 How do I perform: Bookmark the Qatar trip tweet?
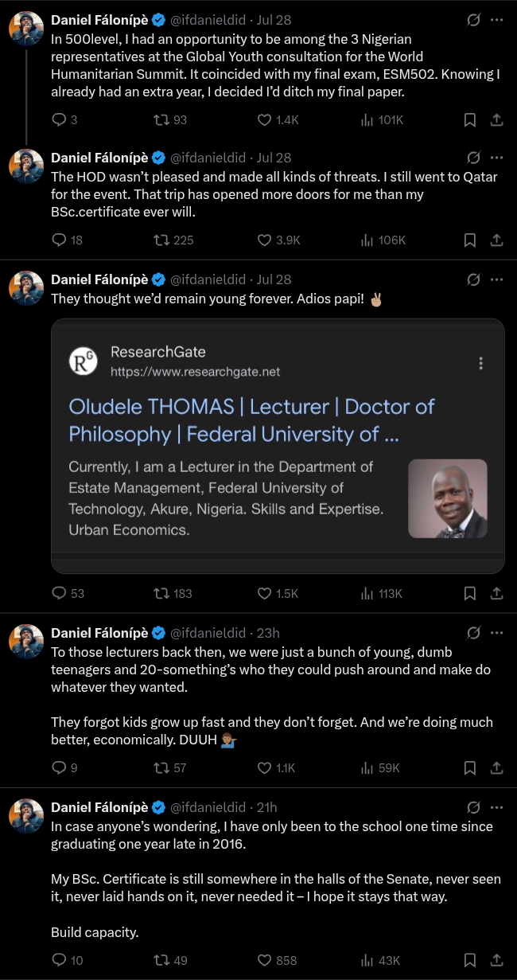point(470,240)
